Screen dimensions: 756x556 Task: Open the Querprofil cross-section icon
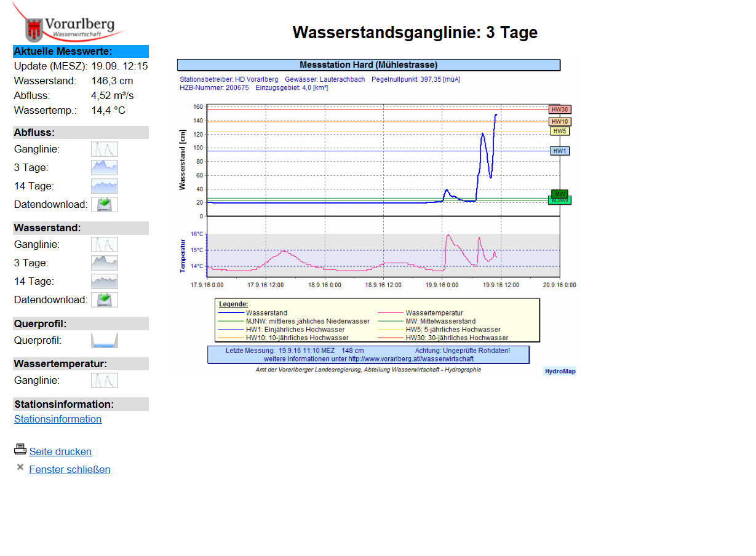point(105,341)
